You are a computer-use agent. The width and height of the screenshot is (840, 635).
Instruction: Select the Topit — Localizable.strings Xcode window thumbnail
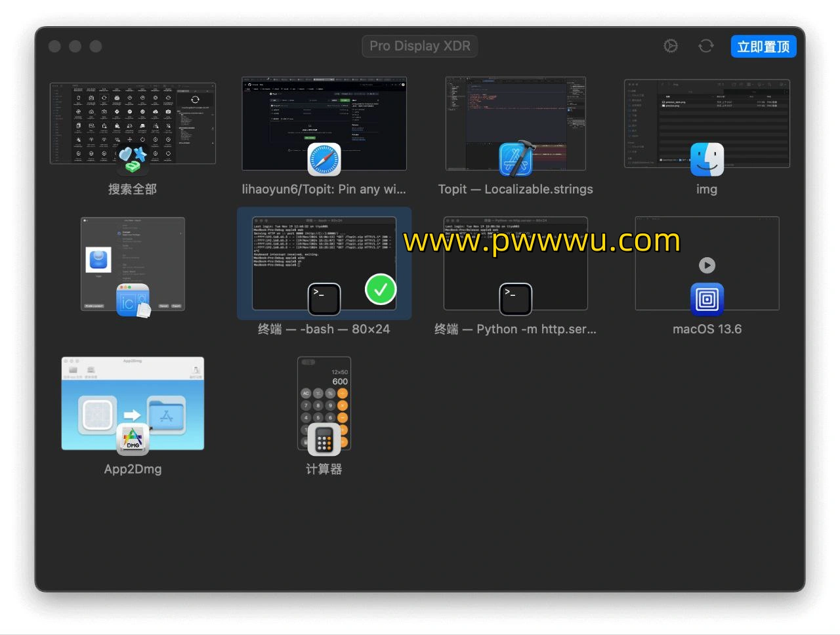pyautogui.click(x=516, y=123)
